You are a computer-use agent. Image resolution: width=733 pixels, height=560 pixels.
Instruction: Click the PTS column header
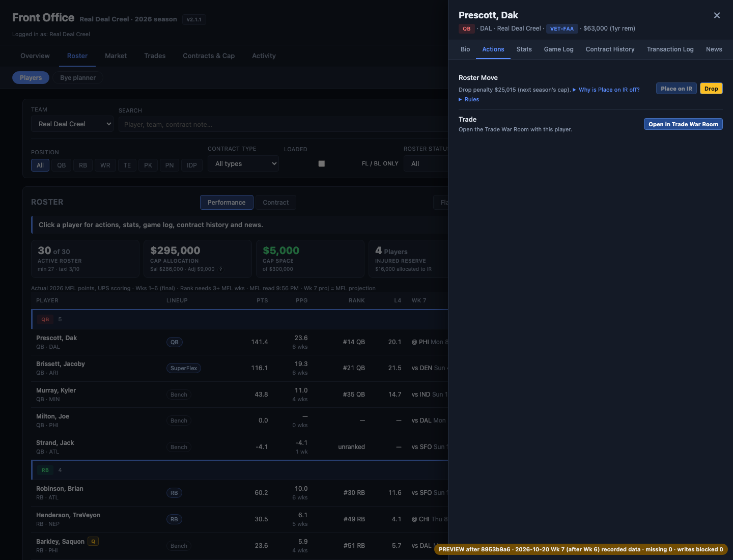pos(262,301)
